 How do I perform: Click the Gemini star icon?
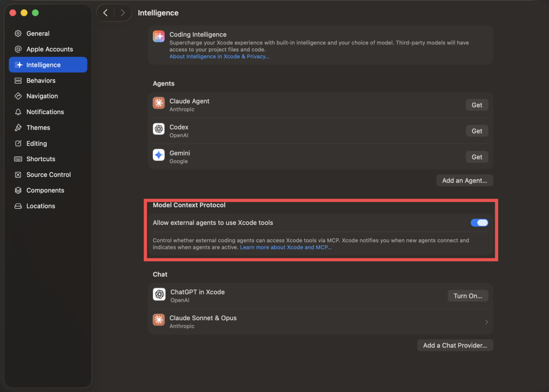159,155
